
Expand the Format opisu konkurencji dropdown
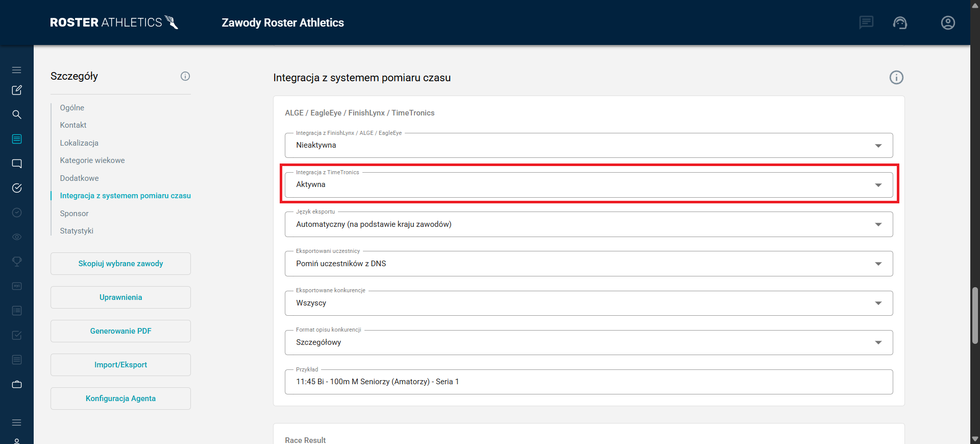pos(589,342)
